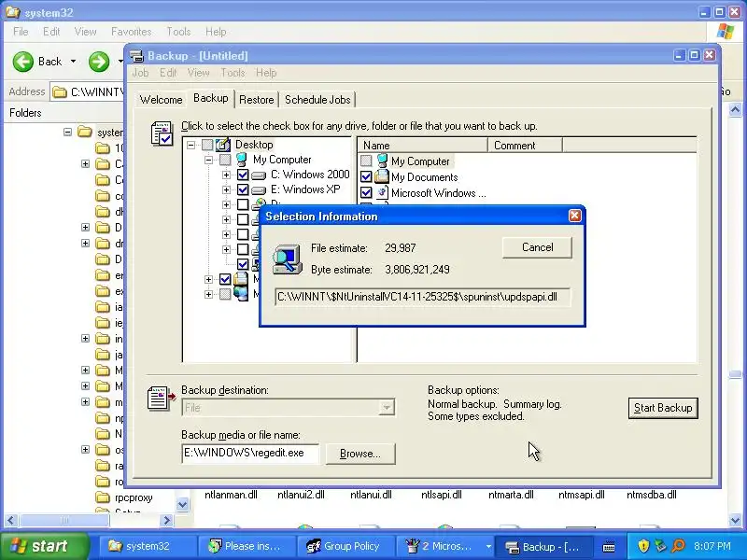
Task: Collapse the My Computer node in backup tree
Action: pyautogui.click(x=208, y=160)
